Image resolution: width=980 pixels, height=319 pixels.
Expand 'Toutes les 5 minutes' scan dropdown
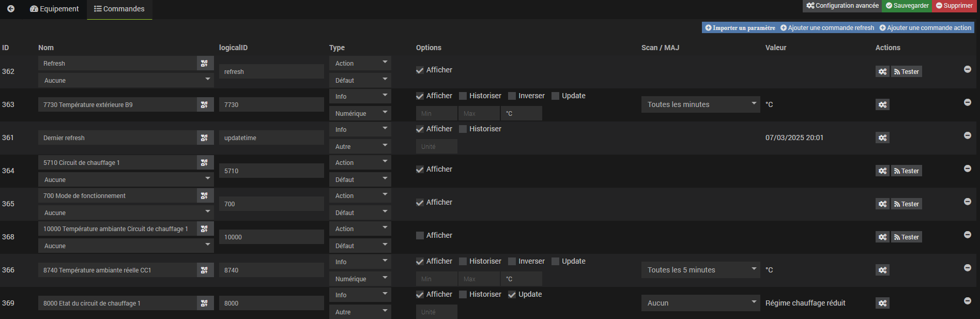[x=700, y=270]
